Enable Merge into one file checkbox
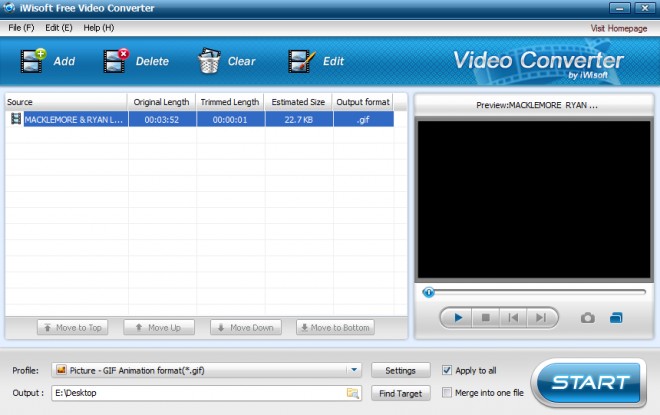The width and height of the screenshot is (660, 415). 447,394
